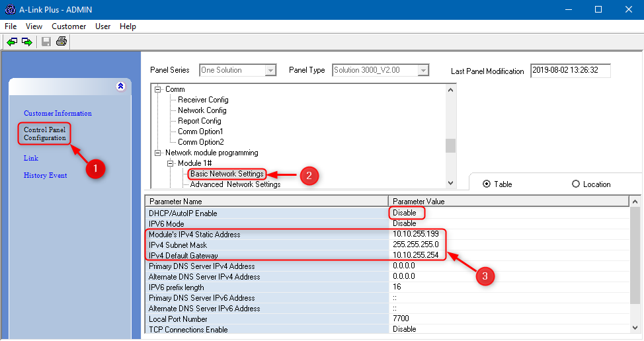The height and width of the screenshot is (341, 644).
Task: Select IPv4 Default Gateway row name
Action: (x=183, y=256)
